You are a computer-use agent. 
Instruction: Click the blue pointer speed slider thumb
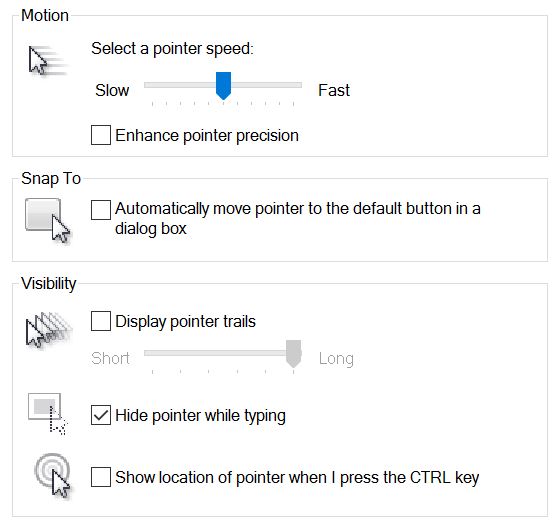(x=224, y=86)
